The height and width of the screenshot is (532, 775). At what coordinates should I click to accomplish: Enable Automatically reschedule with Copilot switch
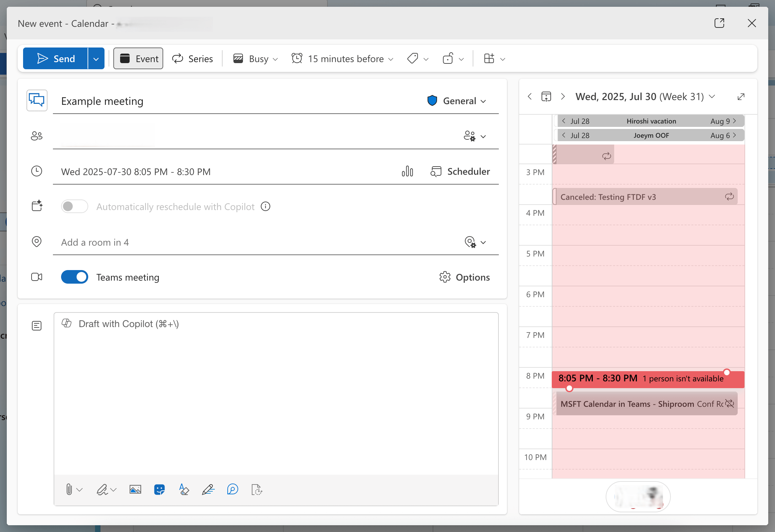[75, 206]
